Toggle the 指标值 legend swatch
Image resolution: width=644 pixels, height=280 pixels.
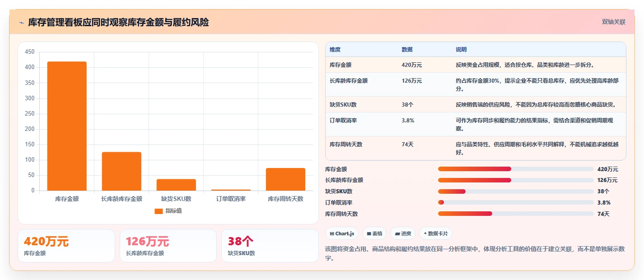tap(159, 211)
